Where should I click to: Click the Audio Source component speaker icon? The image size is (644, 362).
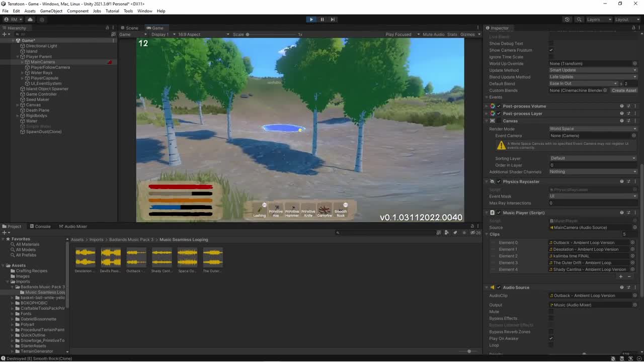(493, 287)
